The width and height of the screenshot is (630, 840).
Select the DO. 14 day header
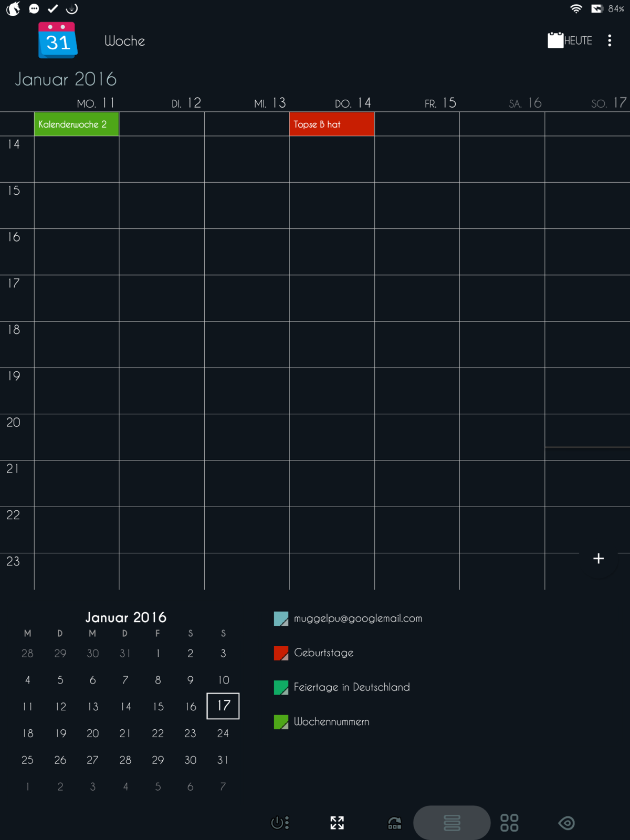(353, 103)
